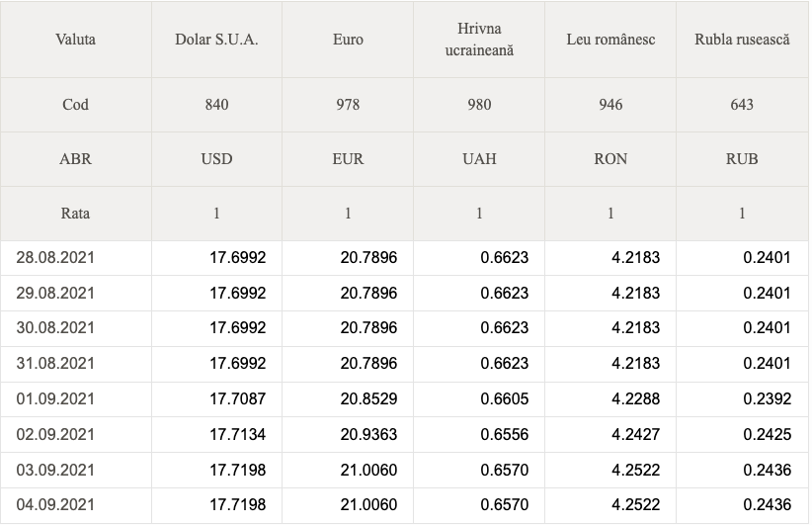Select the RON abbreviation cell
Image resolution: width=812 pixels, height=525 pixels.
[x=610, y=159]
